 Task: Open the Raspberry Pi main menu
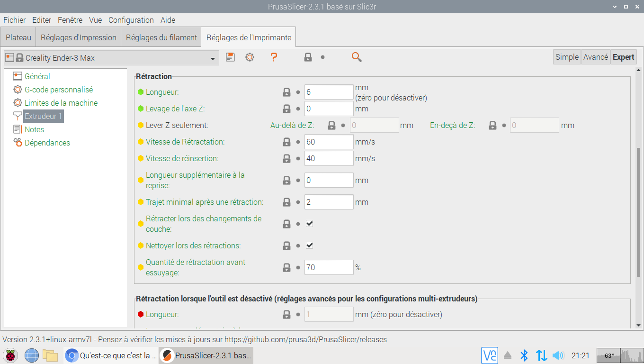click(10, 355)
